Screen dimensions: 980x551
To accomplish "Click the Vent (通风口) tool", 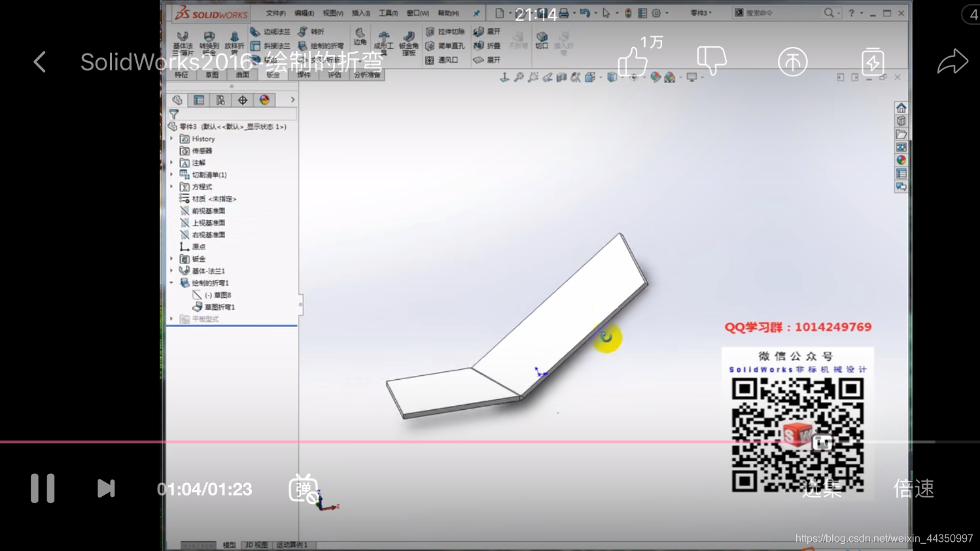I will click(442, 60).
